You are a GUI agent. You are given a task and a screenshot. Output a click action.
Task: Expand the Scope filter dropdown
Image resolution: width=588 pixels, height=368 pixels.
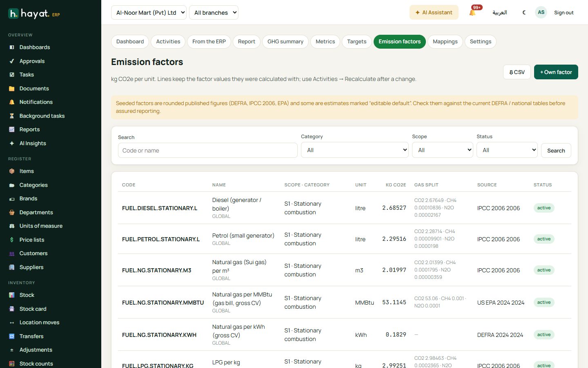coord(443,150)
